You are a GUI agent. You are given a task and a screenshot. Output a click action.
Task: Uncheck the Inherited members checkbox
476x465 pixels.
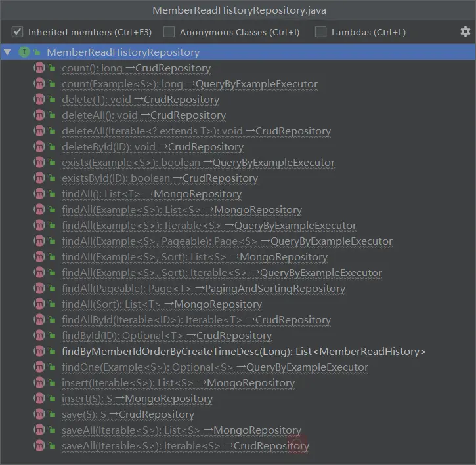pyautogui.click(x=17, y=32)
